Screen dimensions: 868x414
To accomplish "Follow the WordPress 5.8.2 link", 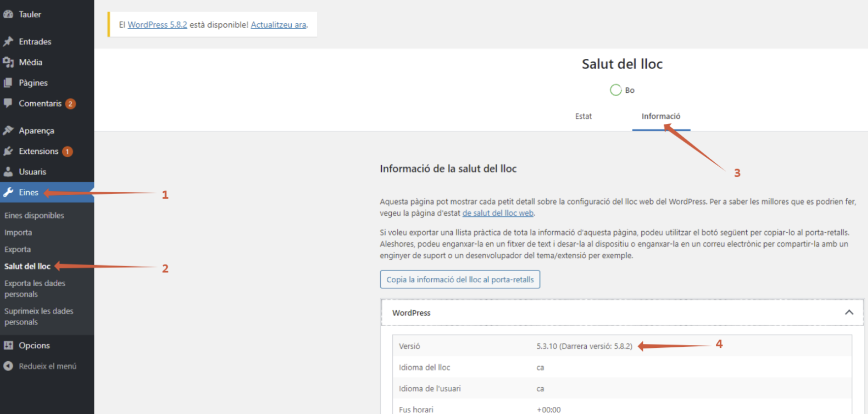I will [x=157, y=25].
